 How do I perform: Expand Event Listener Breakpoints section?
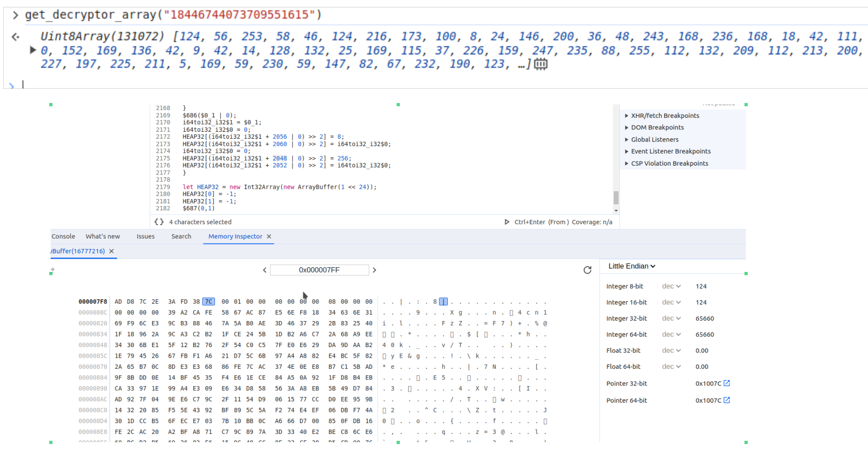point(627,151)
